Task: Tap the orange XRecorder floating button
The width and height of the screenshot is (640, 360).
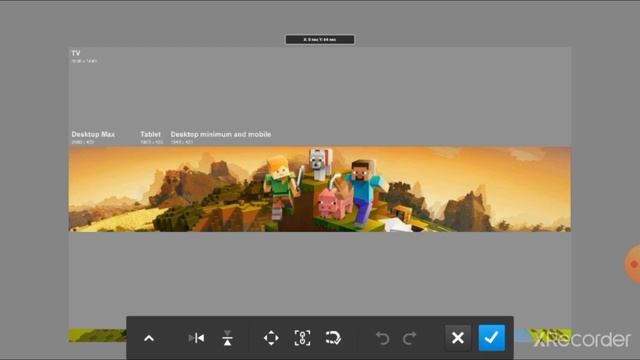Action: (x=633, y=264)
